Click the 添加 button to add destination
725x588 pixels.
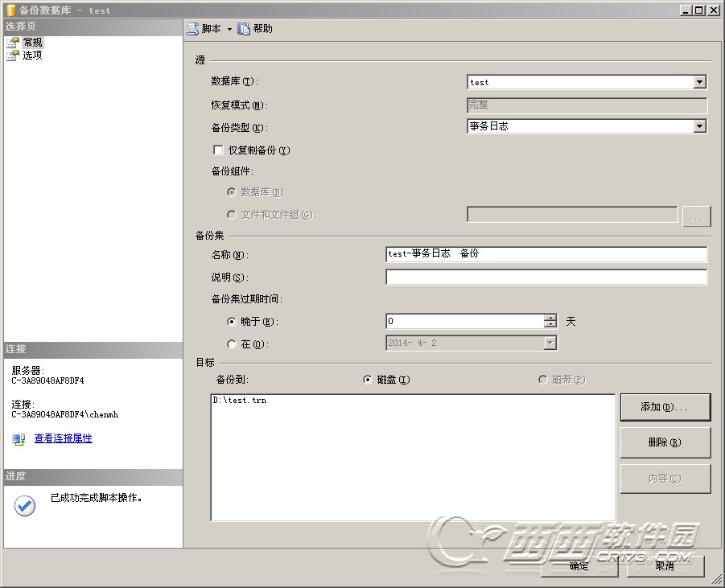pos(665,407)
